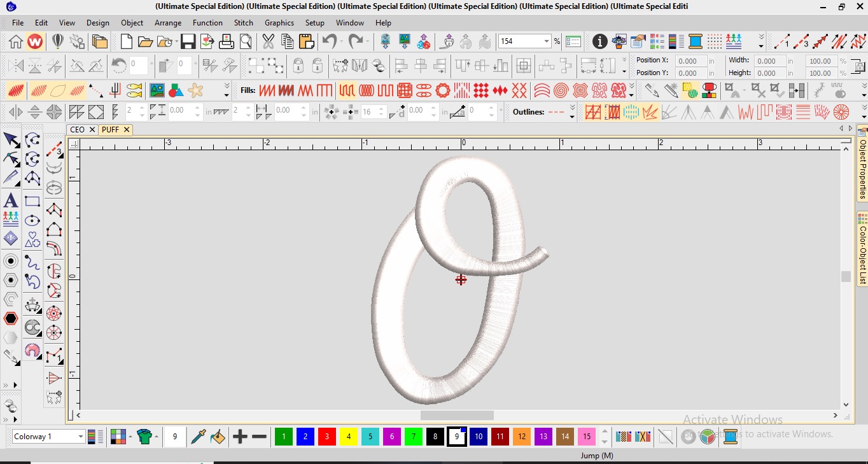
Task: Add a color with plus button
Action: pos(240,437)
